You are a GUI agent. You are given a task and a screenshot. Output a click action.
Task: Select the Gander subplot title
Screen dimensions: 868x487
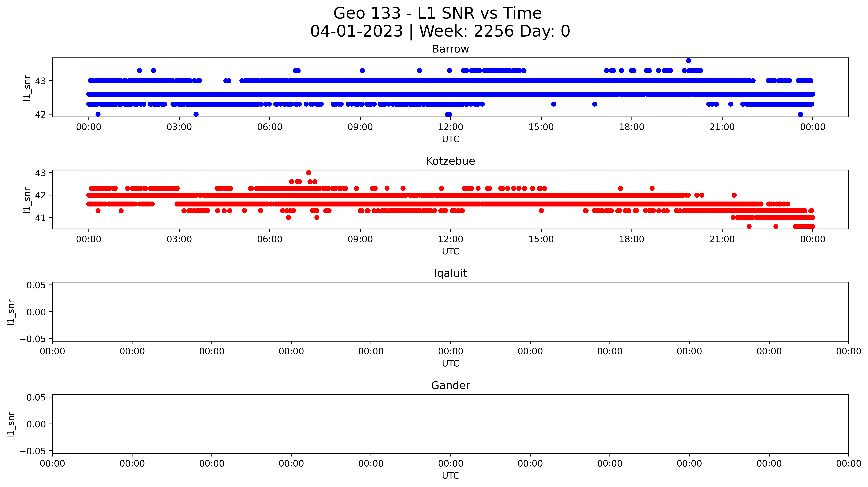(451, 386)
